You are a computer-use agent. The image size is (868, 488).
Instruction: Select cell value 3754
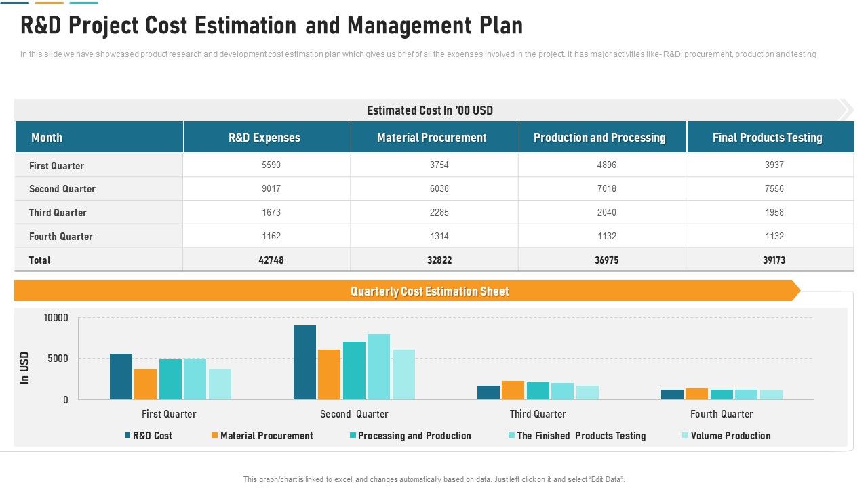coord(439,165)
